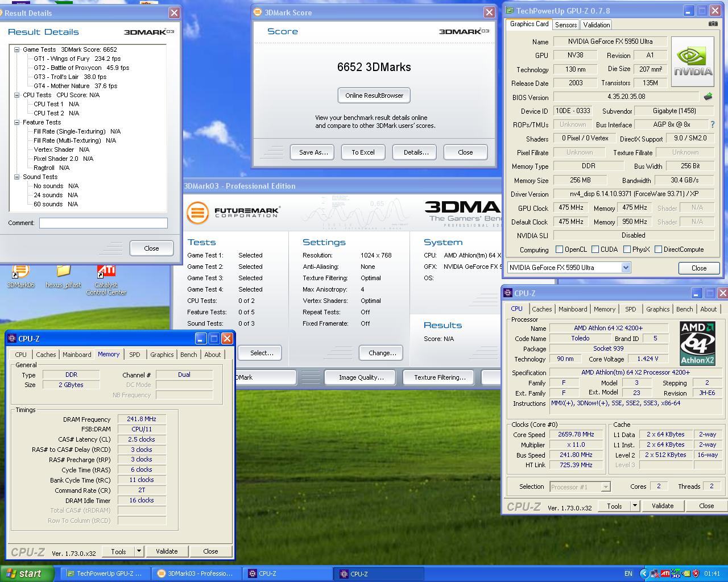Open the Catalyst Control Center desktop icon
Image resolution: width=728 pixels, height=582 pixels.
tap(106, 279)
